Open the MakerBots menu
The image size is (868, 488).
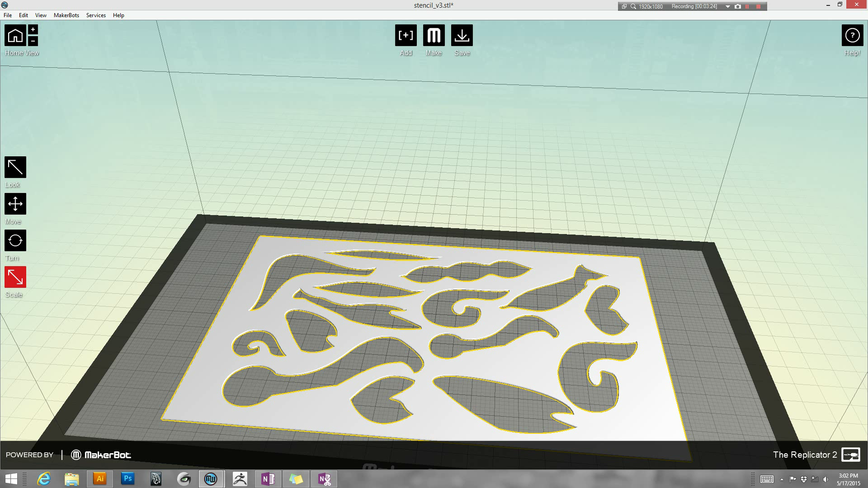pos(66,15)
